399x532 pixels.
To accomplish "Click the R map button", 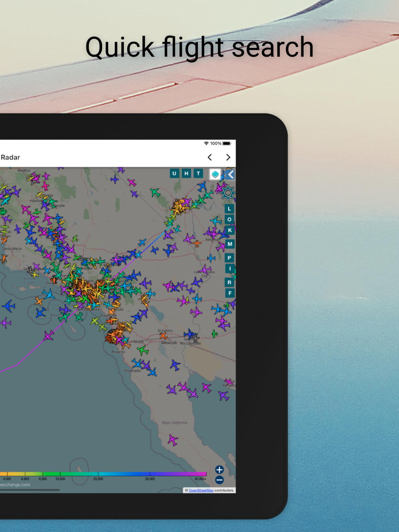I will 229,282.
